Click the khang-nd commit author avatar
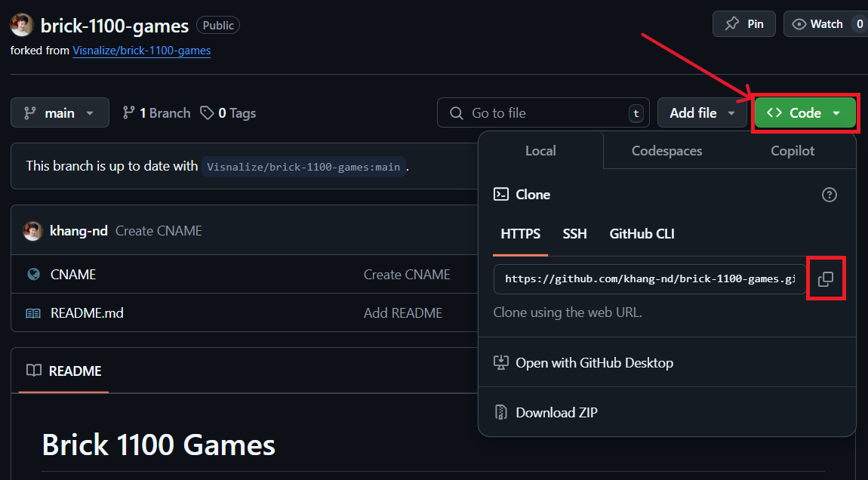This screenshot has height=480, width=868. coord(32,231)
